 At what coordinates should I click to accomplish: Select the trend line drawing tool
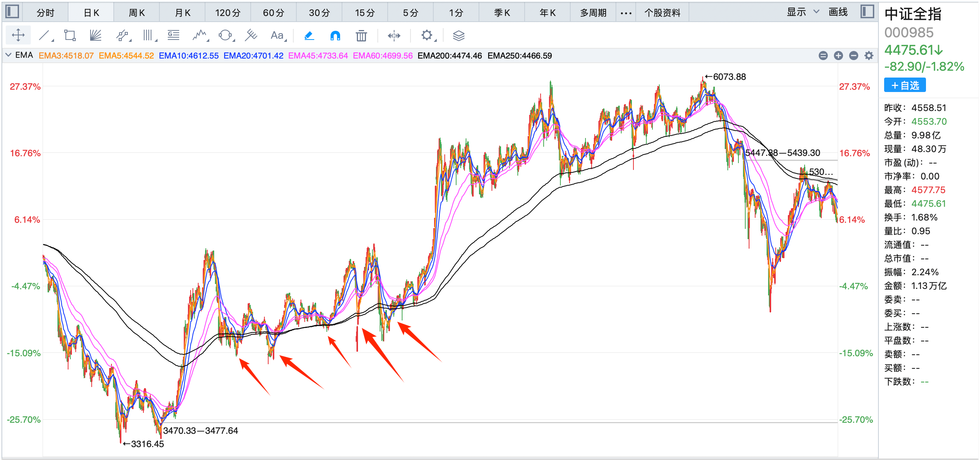coord(44,36)
